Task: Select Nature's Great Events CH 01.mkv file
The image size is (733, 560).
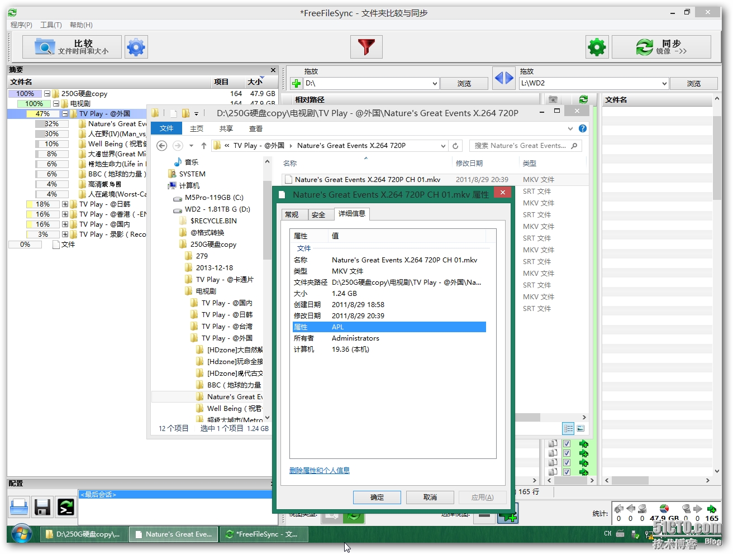Action: [367, 180]
